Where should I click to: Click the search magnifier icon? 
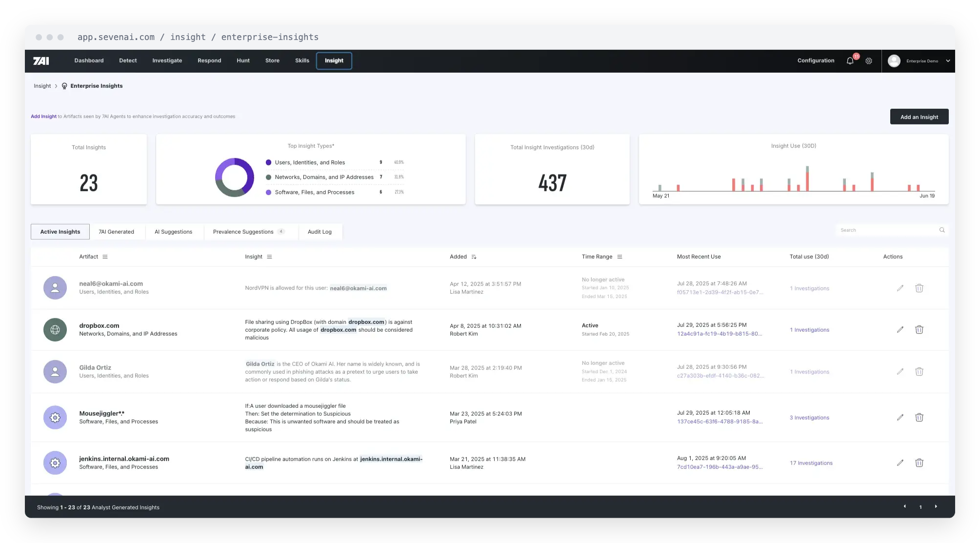(942, 230)
